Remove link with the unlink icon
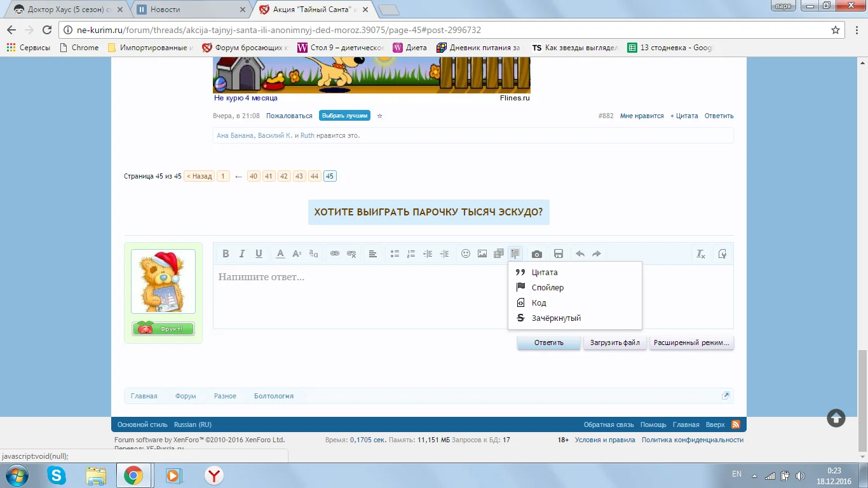The image size is (868, 488). tap(351, 254)
